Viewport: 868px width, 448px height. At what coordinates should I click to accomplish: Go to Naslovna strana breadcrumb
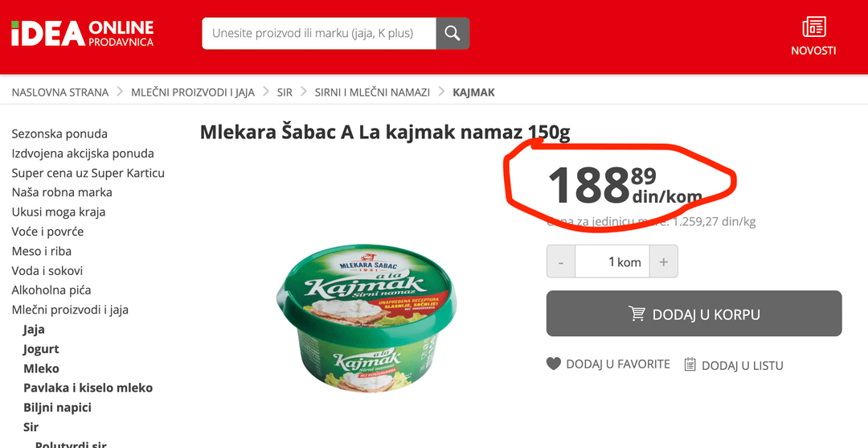(x=60, y=92)
